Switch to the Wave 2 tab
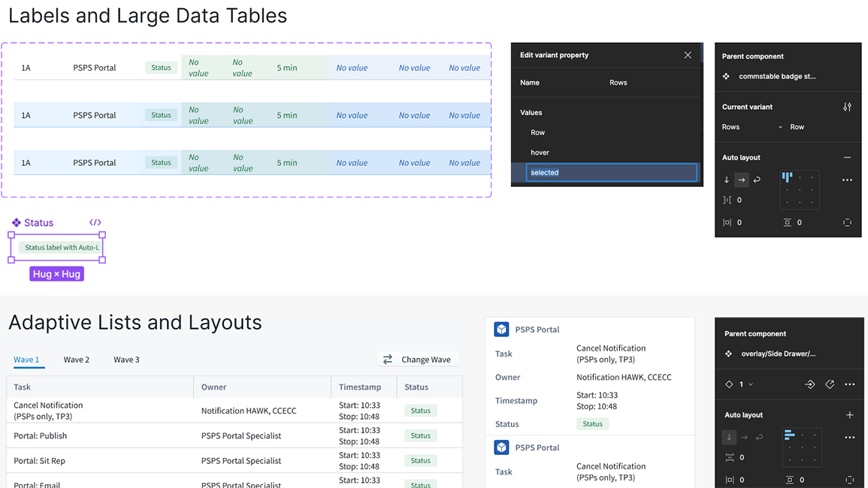The width and height of the screenshot is (868, 488). (76, 360)
